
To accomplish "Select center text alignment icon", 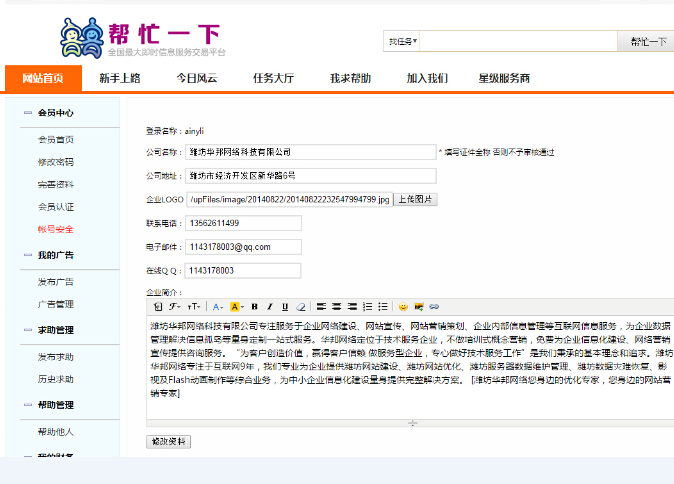I will click(337, 306).
